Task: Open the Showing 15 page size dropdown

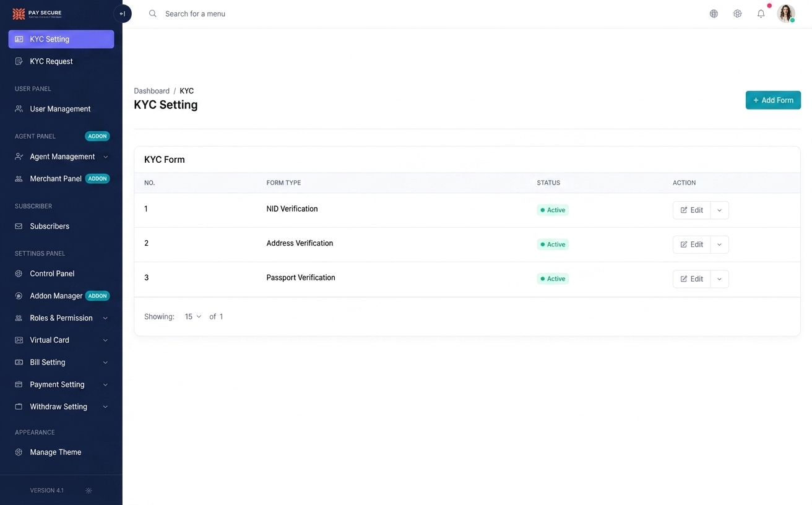Action: click(x=193, y=317)
